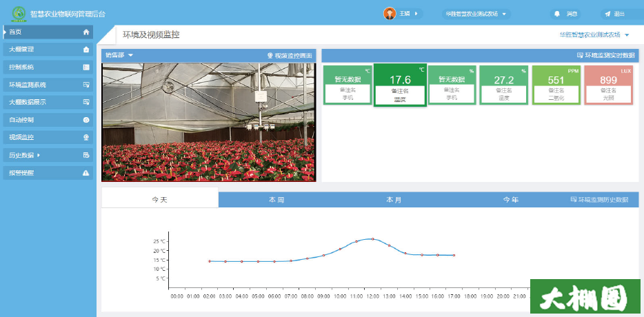The image size is (644, 317).
Task: Click the home icon in the 首页 row
Action: pyautogui.click(x=85, y=32)
